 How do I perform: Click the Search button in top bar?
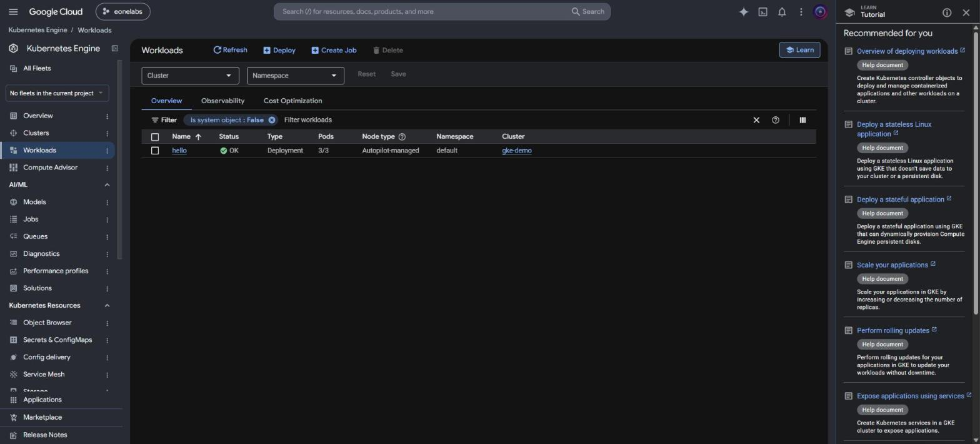tap(588, 12)
